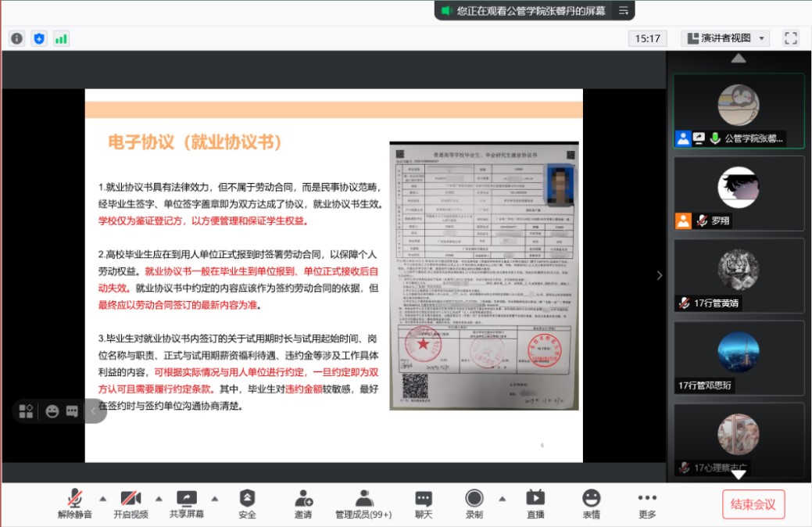
Task: Open the meeting info icon top-left
Action: (x=16, y=38)
